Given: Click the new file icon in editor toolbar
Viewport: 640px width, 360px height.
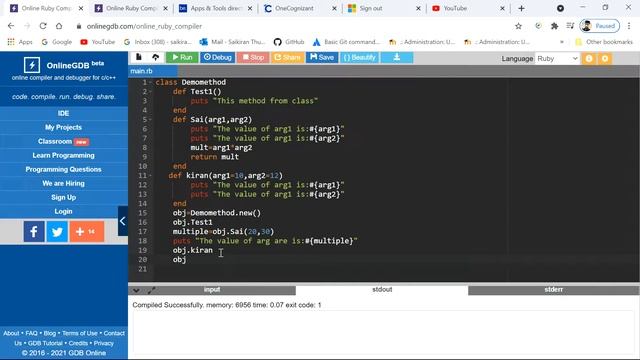Looking at the screenshot, I should tap(139, 57).
